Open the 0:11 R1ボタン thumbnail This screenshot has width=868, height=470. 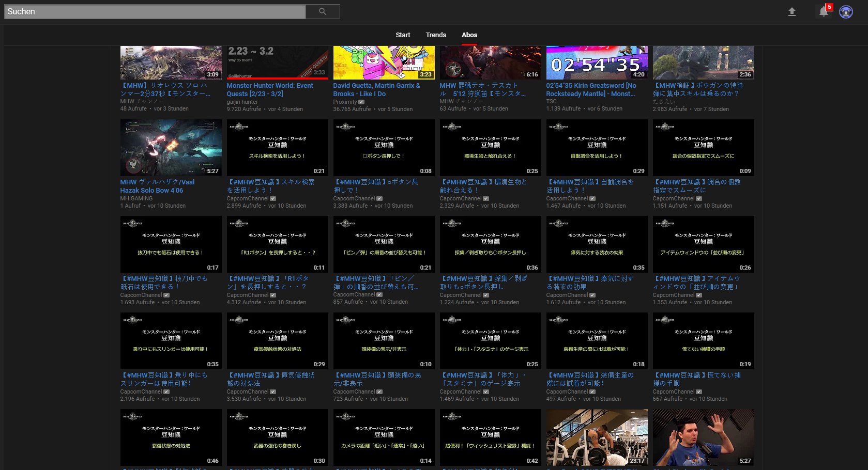277,244
